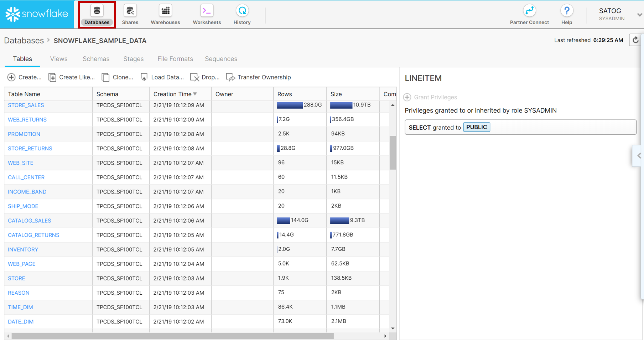Viewport: 644px width, 341px height.
Task: Click the vertical scrollbar thumb
Action: pyautogui.click(x=393, y=153)
